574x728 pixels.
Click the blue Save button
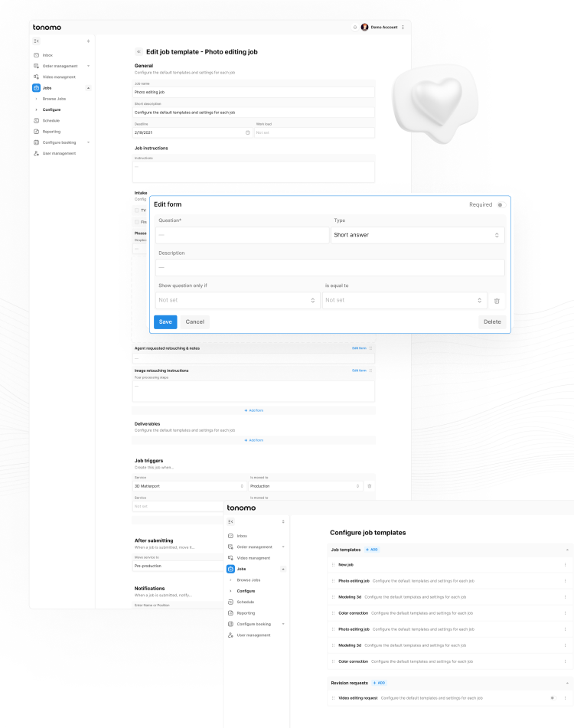click(165, 322)
